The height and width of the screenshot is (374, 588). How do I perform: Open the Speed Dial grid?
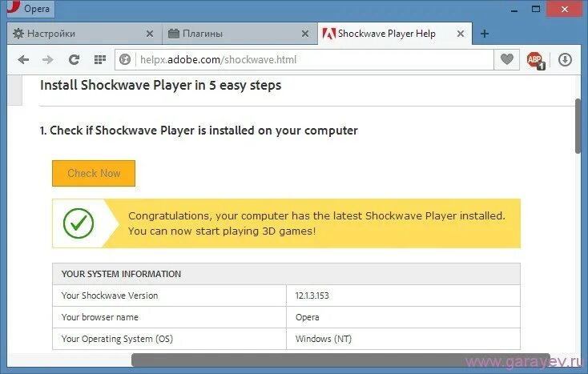tap(100, 59)
